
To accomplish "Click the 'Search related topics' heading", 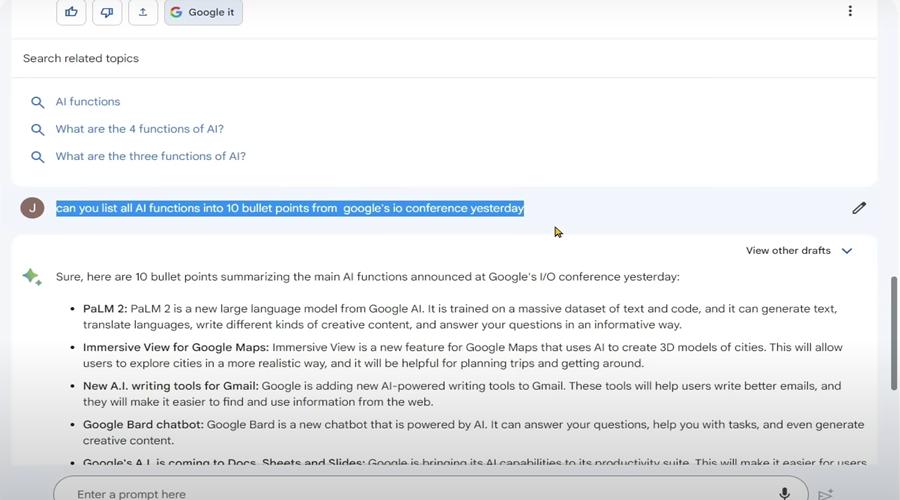I will click(81, 59).
